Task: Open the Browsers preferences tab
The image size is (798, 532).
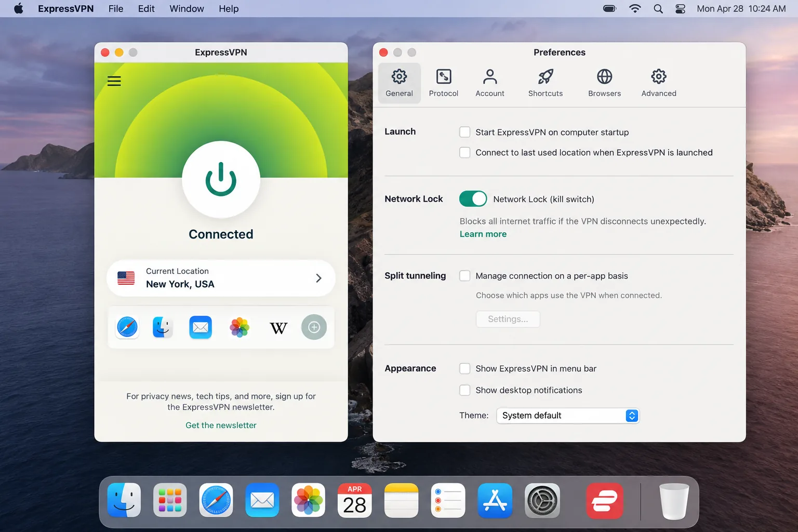Action: tap(604, 83)
